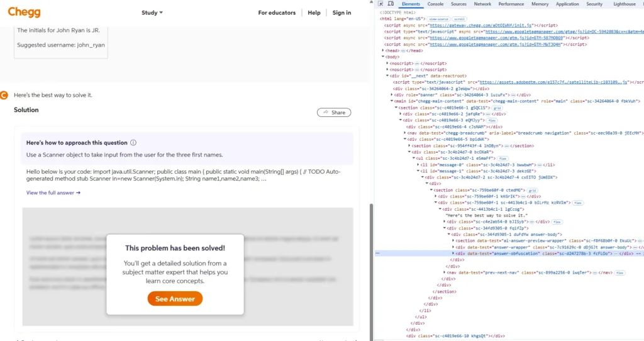Click the ellipsis inside collapsed head tag

[x=403, y=50]
